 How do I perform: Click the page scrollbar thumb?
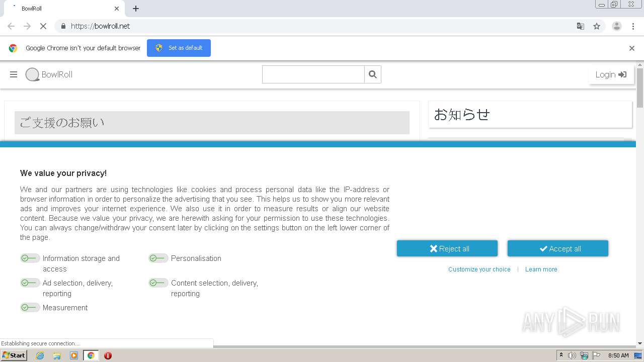[640, 88]
